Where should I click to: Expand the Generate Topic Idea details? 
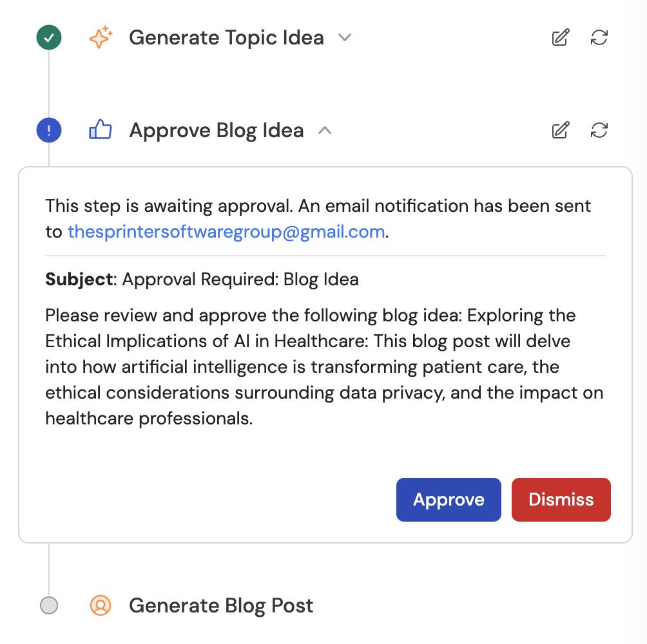click(345, 38)
